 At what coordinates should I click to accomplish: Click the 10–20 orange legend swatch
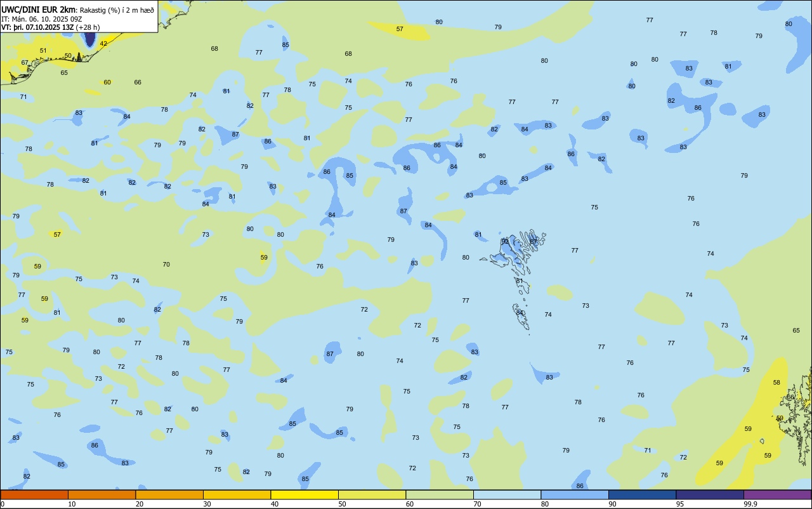pyautogui.click(x=101, y=494)
